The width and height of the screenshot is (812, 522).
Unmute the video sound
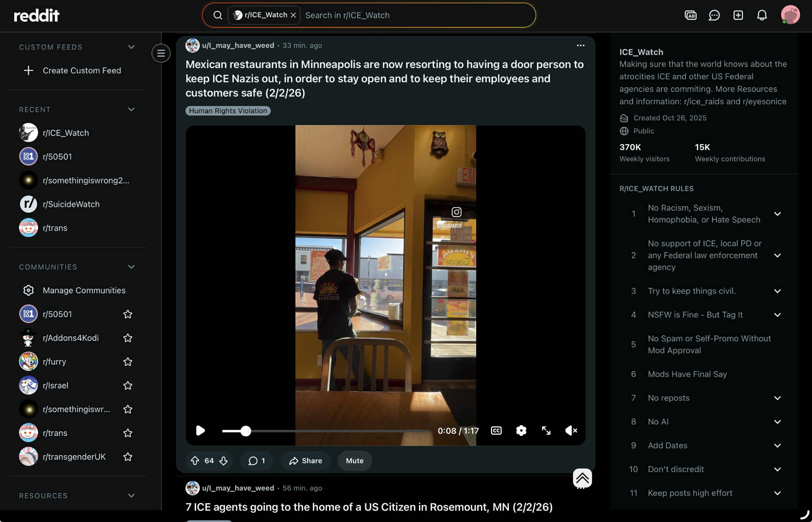point(571,430)
